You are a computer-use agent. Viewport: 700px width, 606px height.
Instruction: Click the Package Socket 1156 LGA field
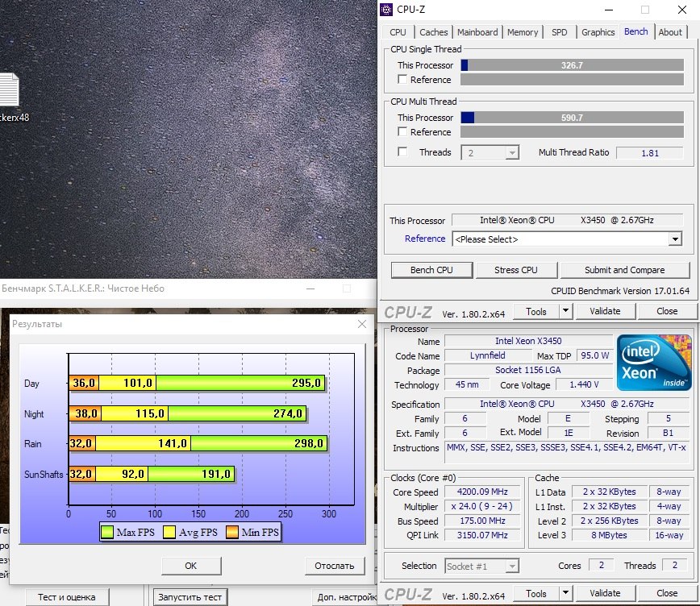tap(528, 370)
